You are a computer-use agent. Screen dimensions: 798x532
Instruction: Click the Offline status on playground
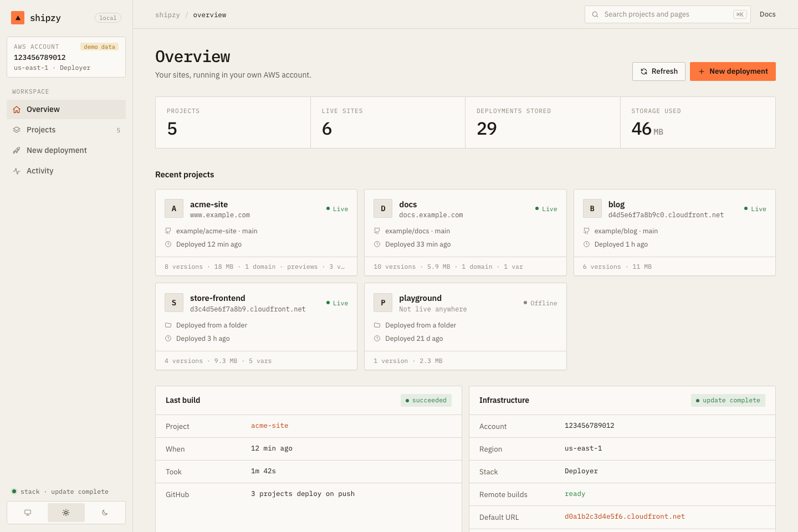pyautogui.click(x=540, y=303)
